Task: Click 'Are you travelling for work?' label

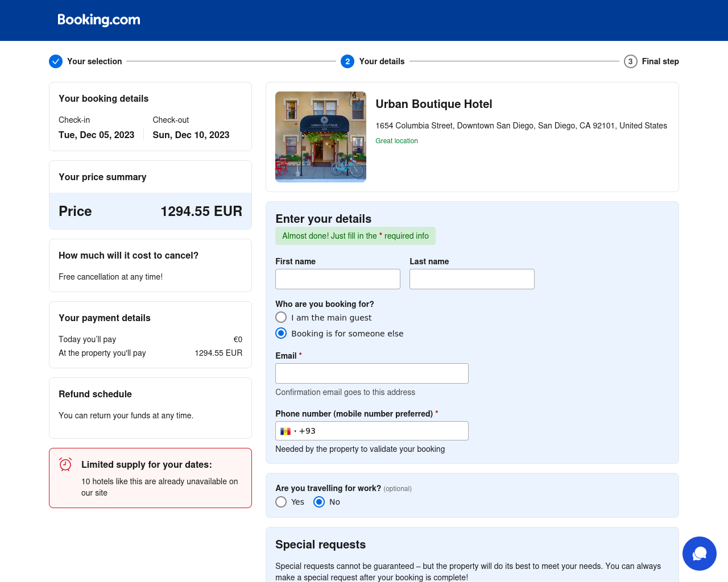Action: [328, 488]
